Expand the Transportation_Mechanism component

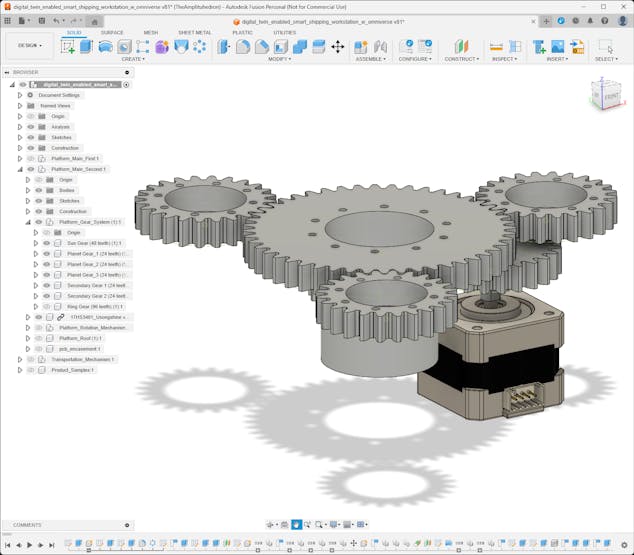[20, 359]
